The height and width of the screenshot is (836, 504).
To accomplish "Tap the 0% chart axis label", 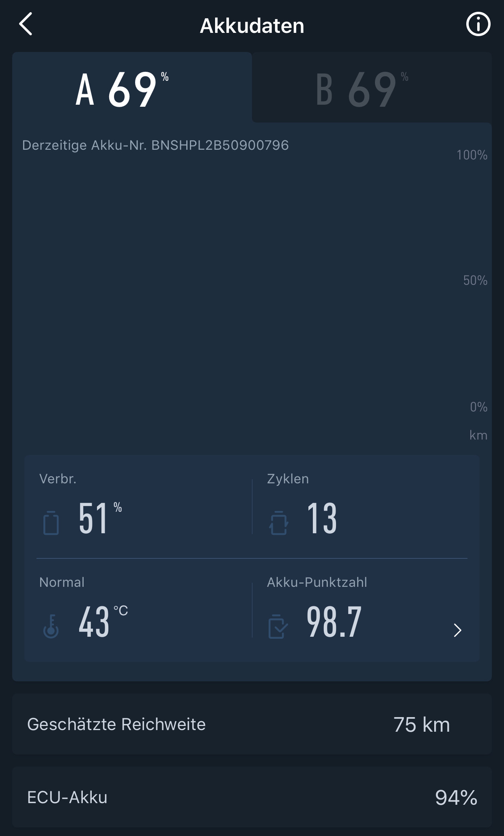I will (x=478, y=407).
